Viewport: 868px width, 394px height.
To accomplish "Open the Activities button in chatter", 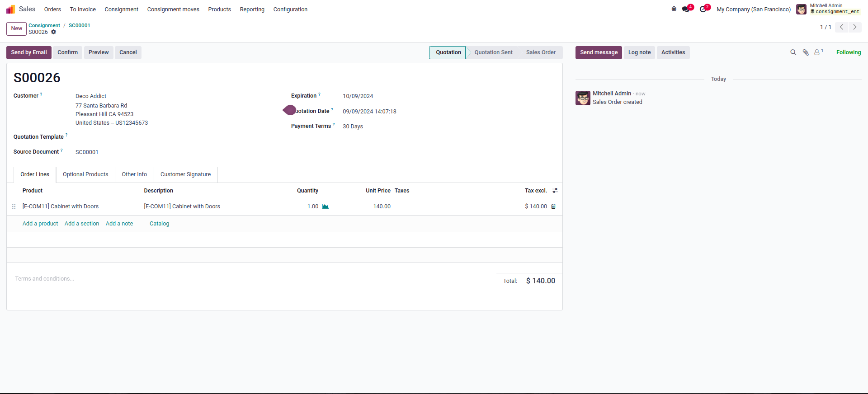I will 673,52.
